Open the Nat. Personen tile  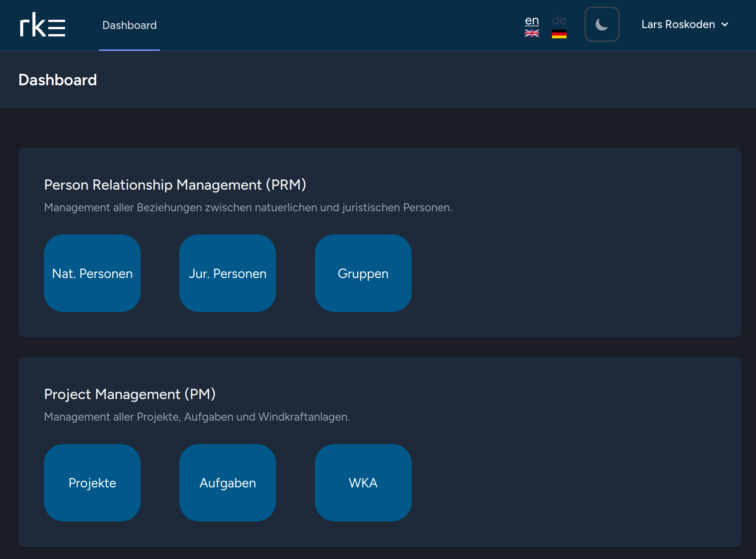tap(92, 273)
